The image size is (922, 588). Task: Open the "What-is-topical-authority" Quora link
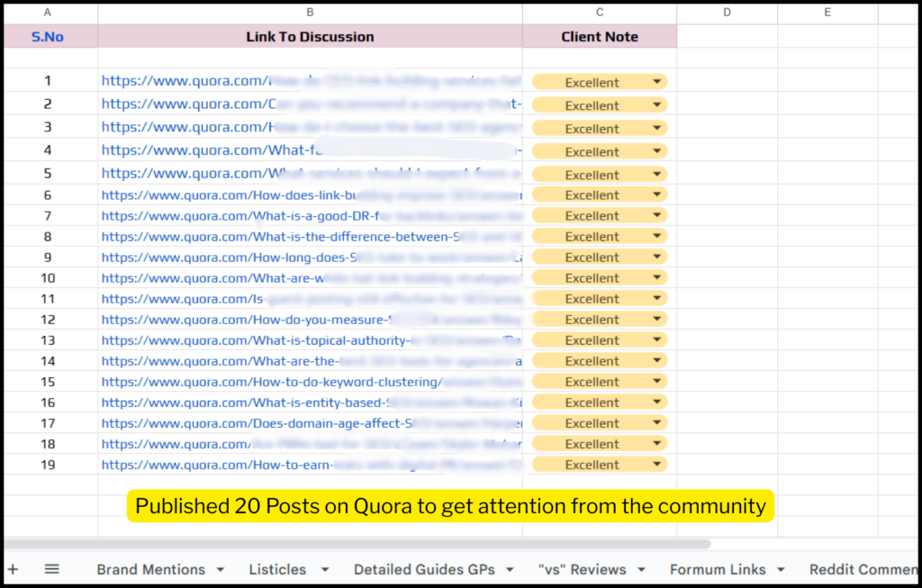tap(312, 339)
